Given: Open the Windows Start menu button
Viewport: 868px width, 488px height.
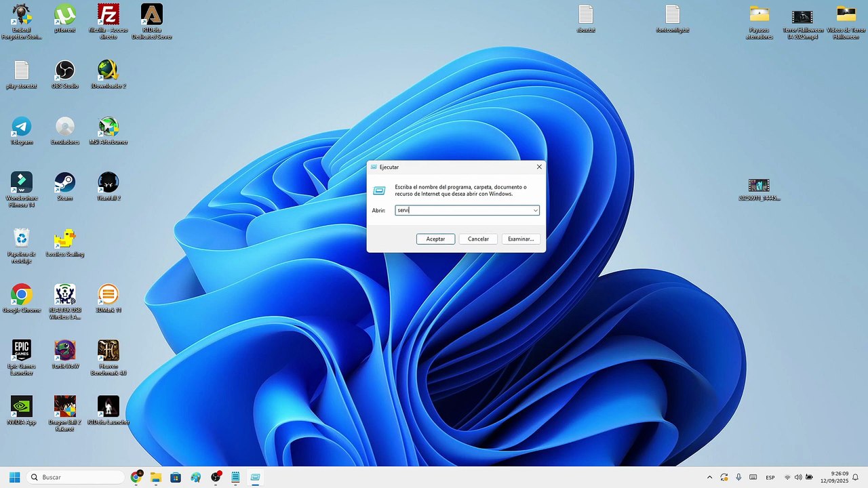Looking at the screenshot, I should click(14, 477).
